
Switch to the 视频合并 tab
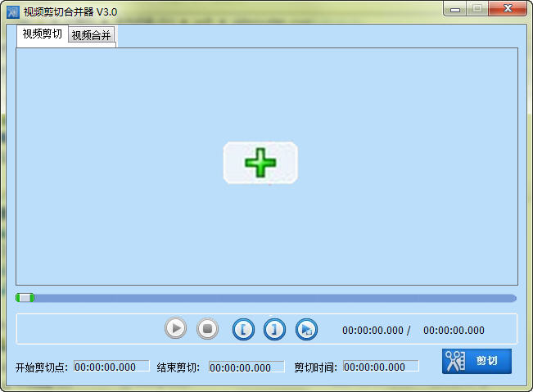(91, 34)
